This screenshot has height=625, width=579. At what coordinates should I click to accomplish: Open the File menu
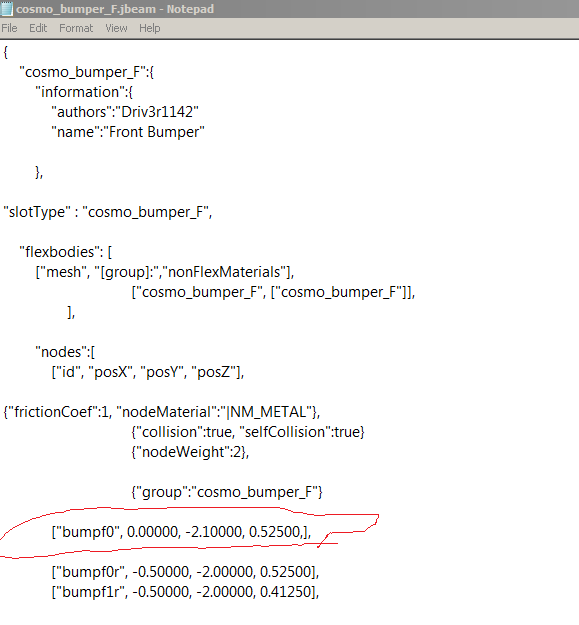pos(9,28)
